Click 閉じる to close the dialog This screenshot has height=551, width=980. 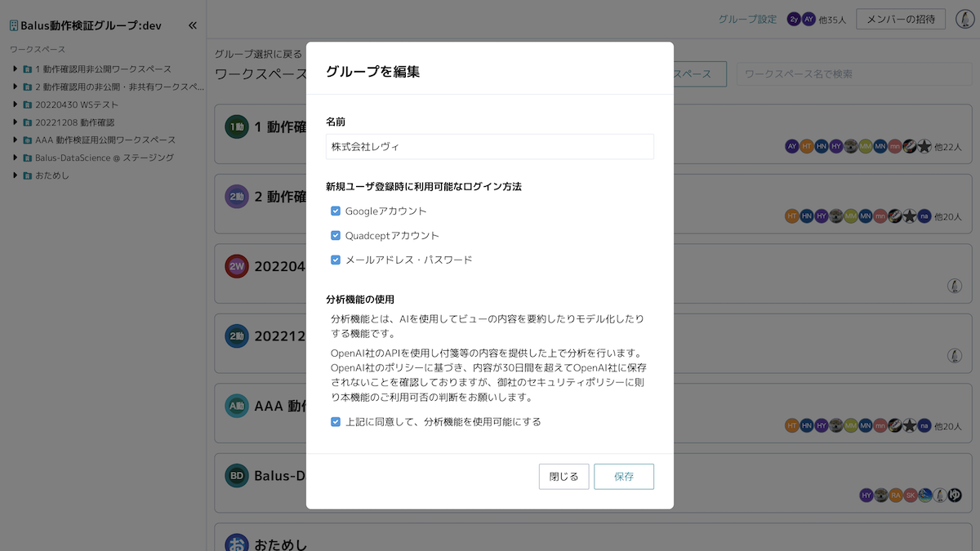(x=563, y=477)
